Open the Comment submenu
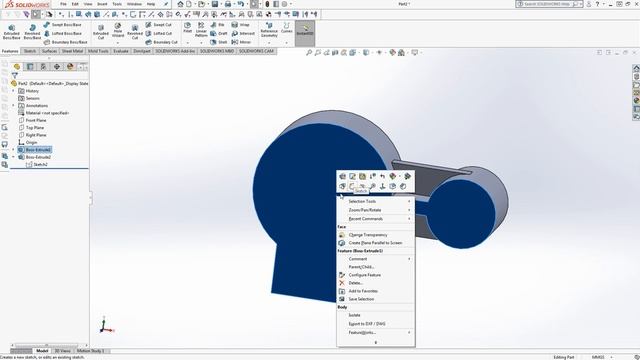640x360 pixels. pyautogui.click(x=376, y=259)
